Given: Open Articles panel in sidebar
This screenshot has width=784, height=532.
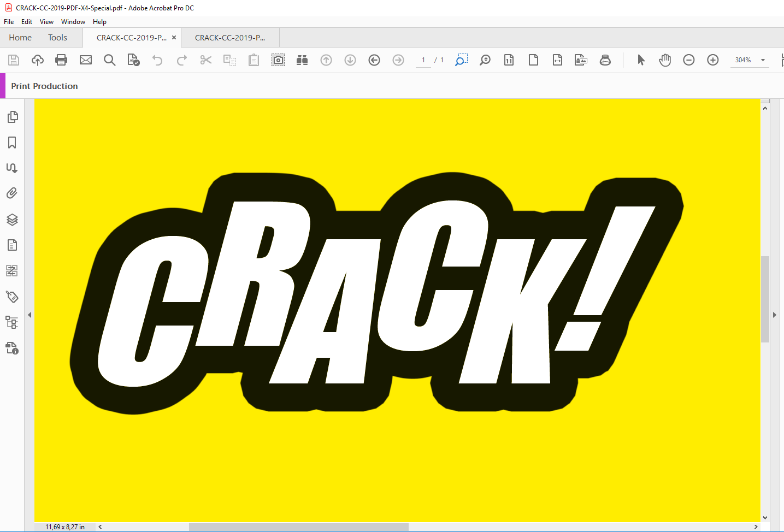Looking at the screenshot, I should (x=12, y=168).
